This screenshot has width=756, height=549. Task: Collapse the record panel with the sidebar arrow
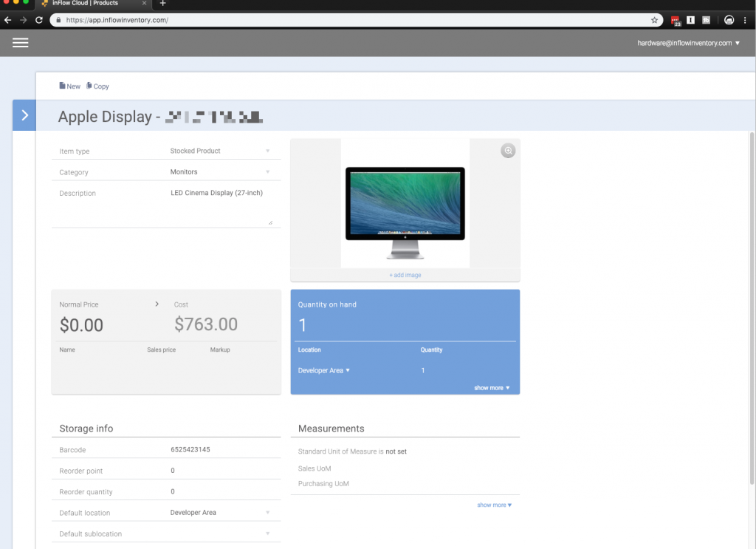click(x=24, y=115)
